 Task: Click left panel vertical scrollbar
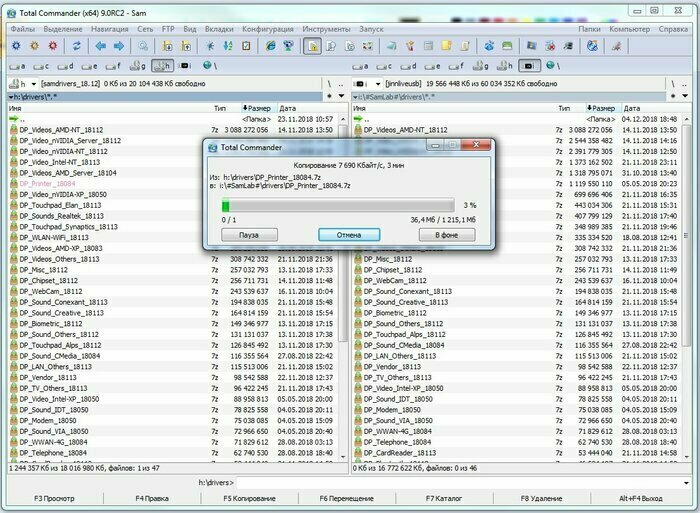point(343,286)
